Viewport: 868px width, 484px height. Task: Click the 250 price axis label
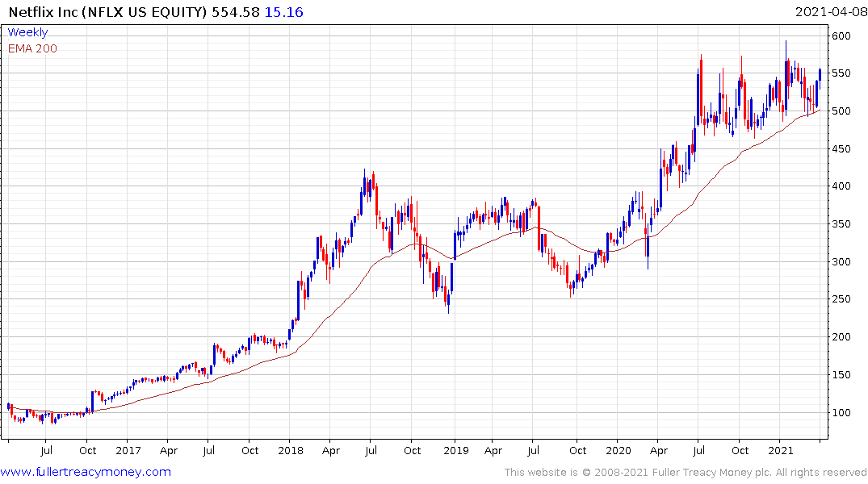[x=841, y=299]
